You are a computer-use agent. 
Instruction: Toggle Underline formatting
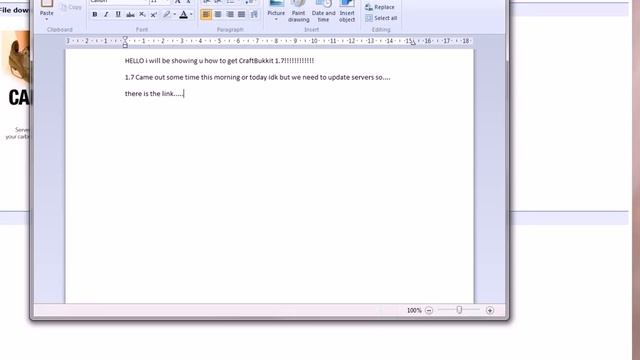(118, 15)
